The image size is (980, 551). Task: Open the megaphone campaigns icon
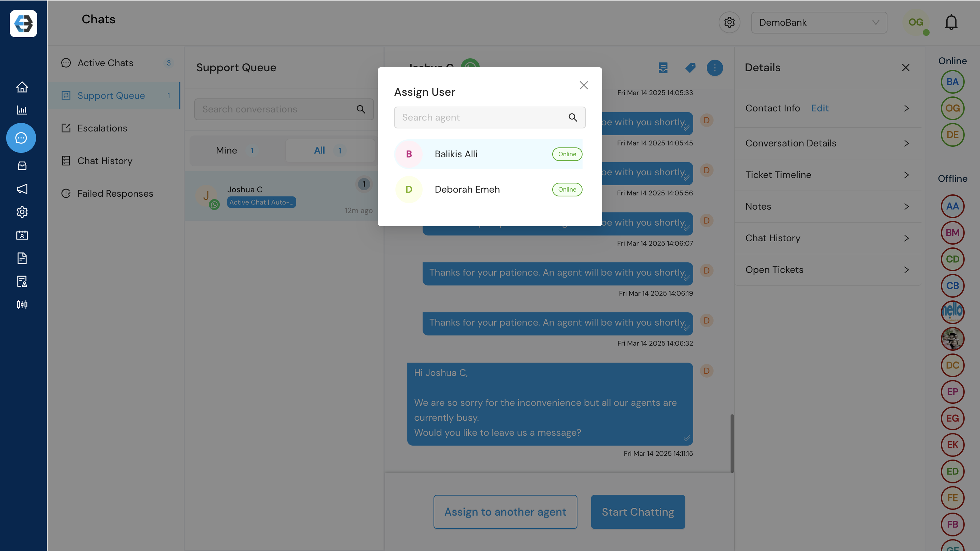[x=22, y=189]
